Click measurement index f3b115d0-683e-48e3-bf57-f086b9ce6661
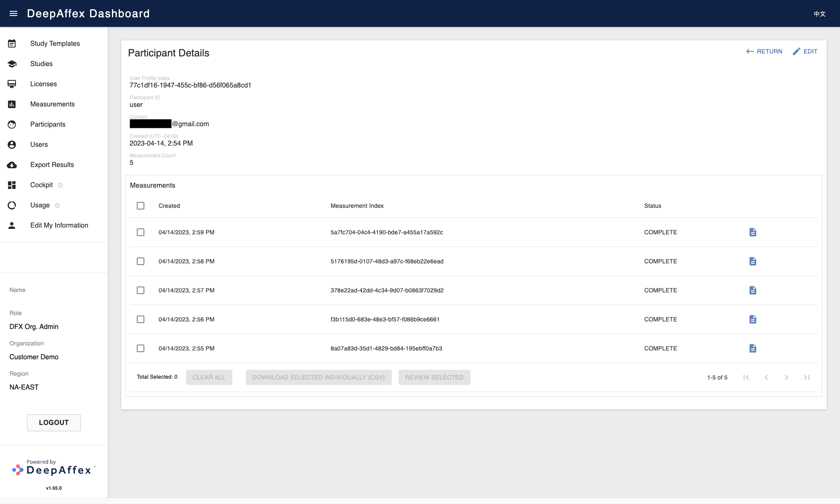840x504 pixels. (385, 319)
